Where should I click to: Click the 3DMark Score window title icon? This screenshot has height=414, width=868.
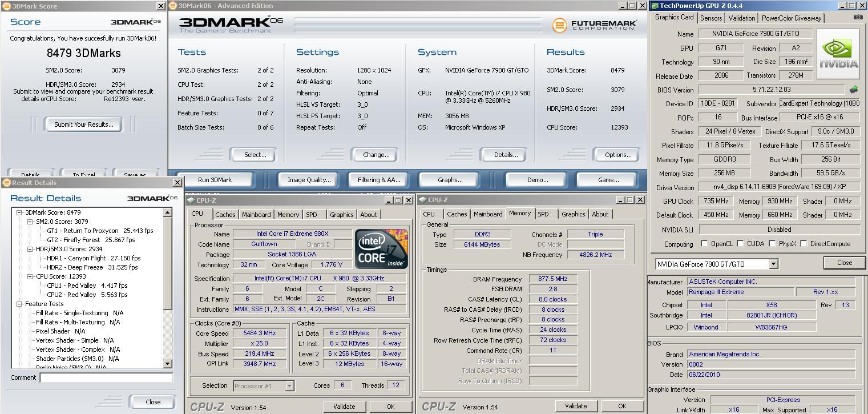pyautogui.click(x=6, y=6)
